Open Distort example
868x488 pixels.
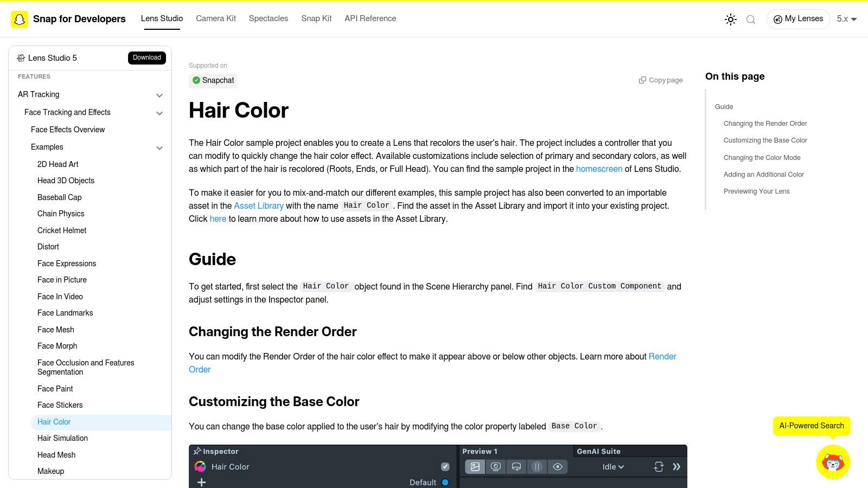pyautogui.click(x=48, y=247)
